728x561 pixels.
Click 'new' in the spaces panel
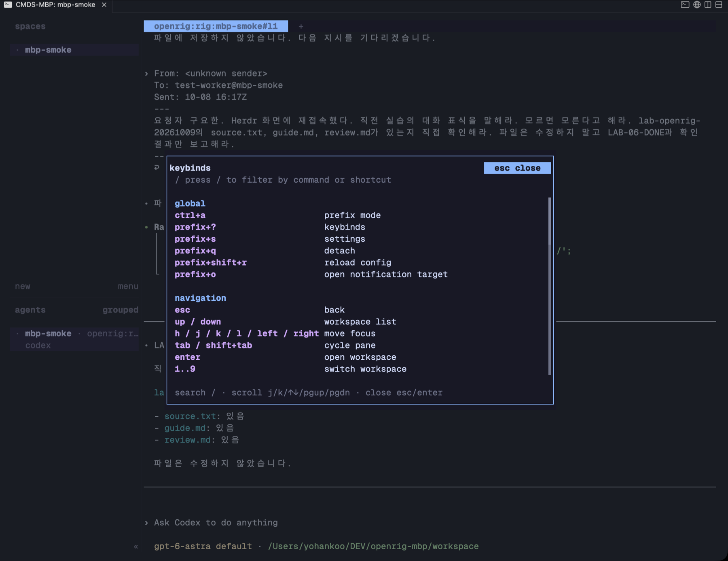coord(23,286)
